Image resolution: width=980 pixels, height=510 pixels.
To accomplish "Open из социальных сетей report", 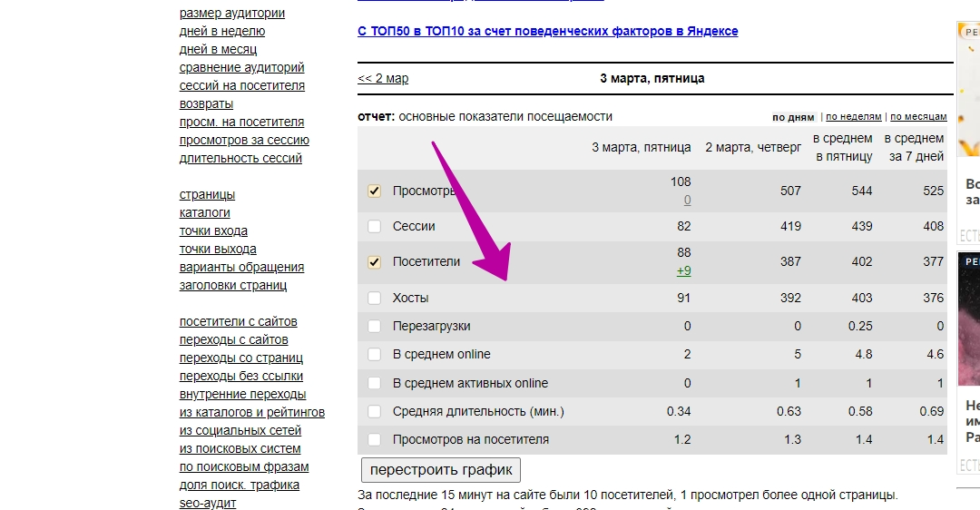I will pyautogui.click(x=240, y=430).
